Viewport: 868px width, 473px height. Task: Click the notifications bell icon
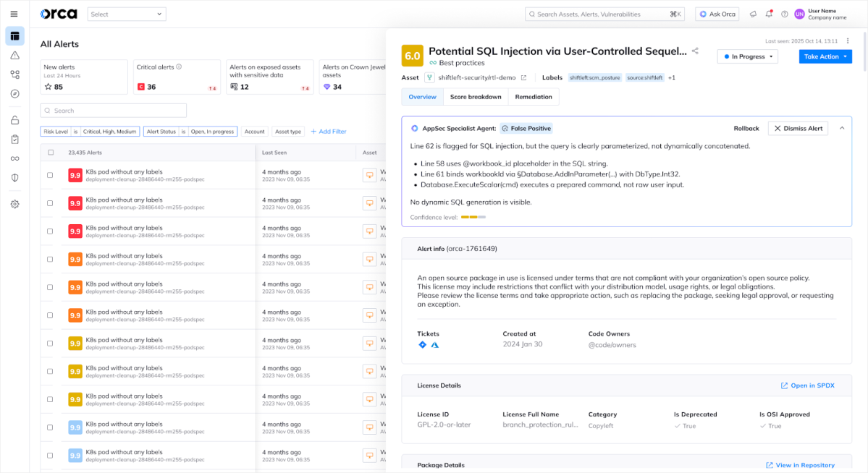coord(769,14)
